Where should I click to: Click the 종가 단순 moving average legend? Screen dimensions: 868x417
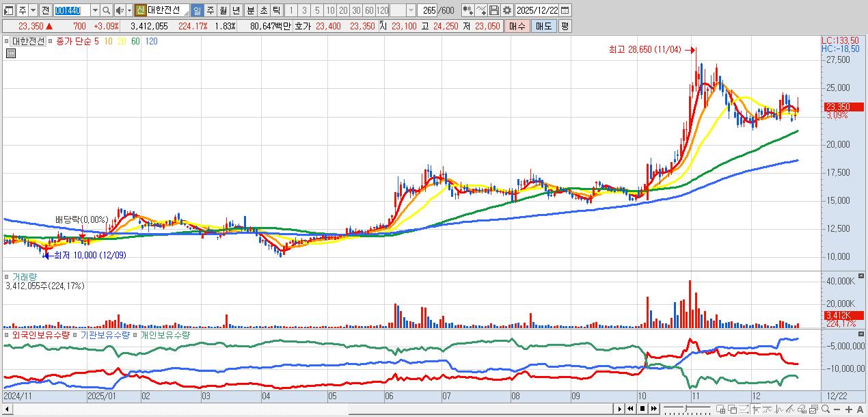click(x=72, y=41)
